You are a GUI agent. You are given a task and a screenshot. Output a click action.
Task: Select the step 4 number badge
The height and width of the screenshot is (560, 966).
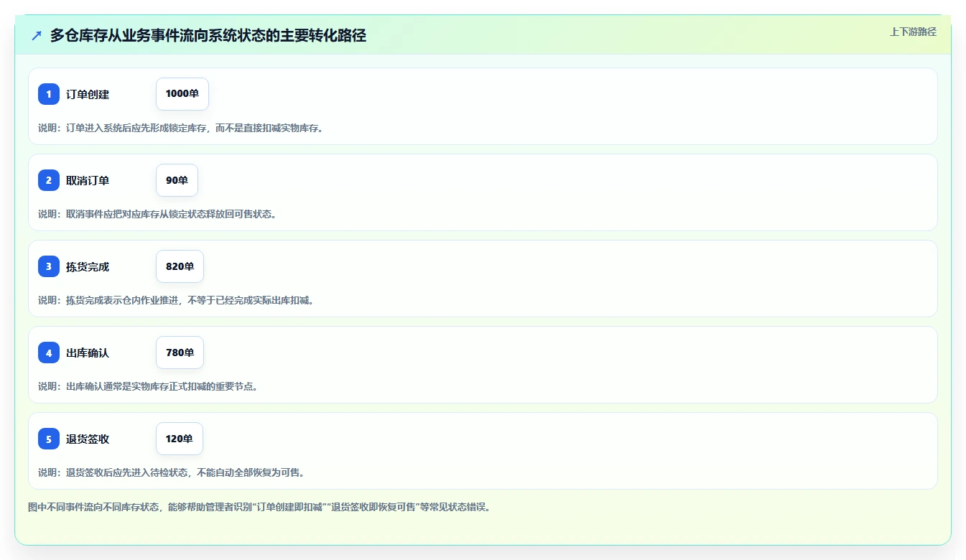49,353
